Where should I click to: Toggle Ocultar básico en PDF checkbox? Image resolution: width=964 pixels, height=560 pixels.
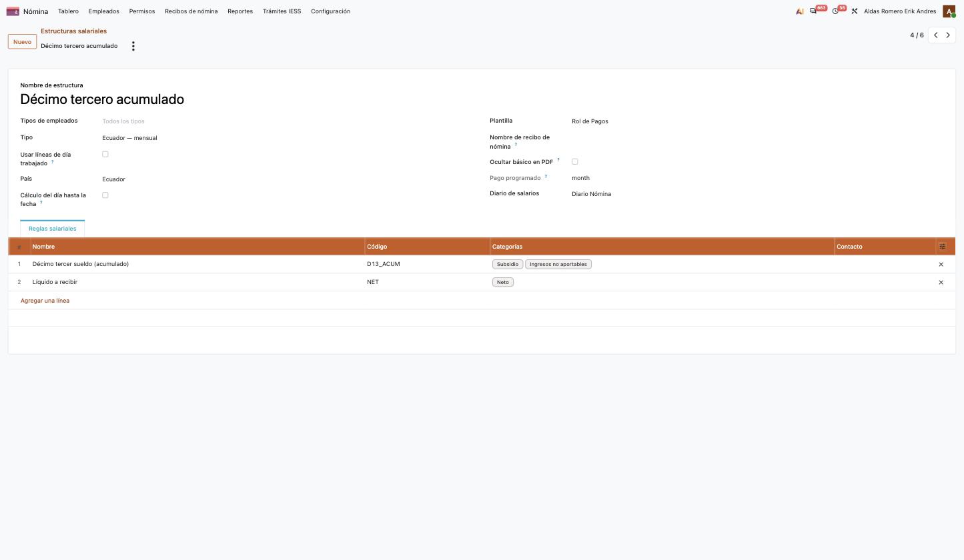click(575, 161)
